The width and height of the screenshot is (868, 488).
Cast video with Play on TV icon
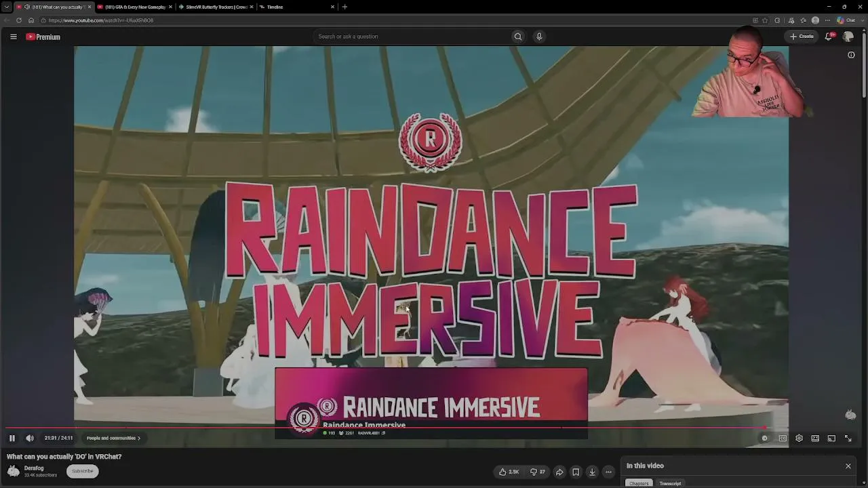coord(831,439)
